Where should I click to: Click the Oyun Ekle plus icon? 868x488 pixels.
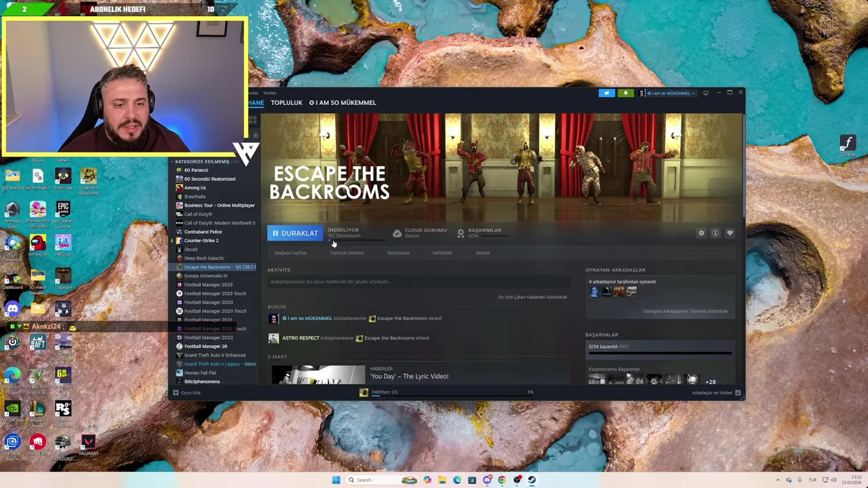pos(176,392)
